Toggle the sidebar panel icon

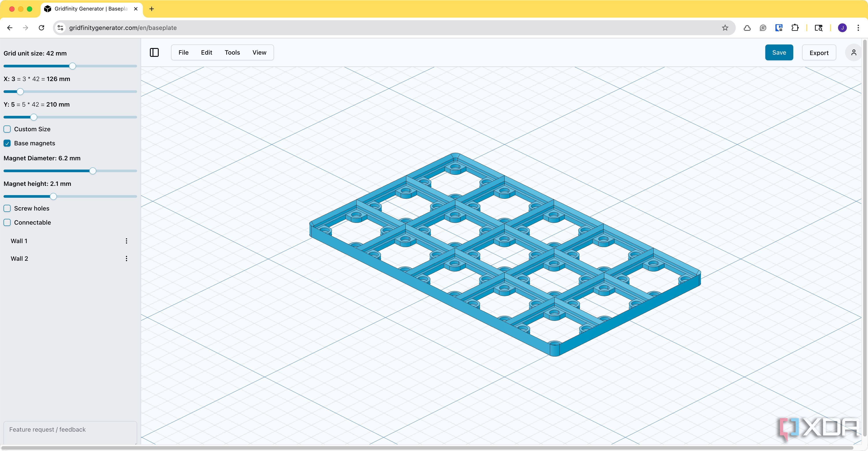154,52
